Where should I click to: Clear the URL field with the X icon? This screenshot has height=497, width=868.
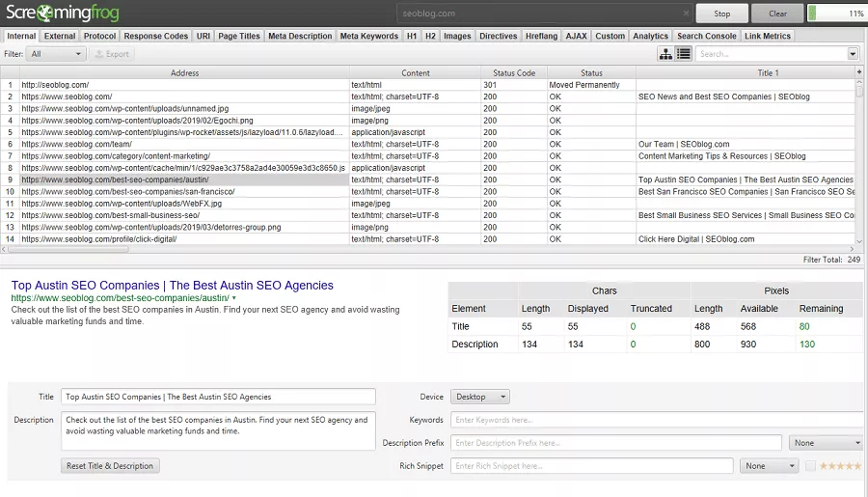coord(686,14)
